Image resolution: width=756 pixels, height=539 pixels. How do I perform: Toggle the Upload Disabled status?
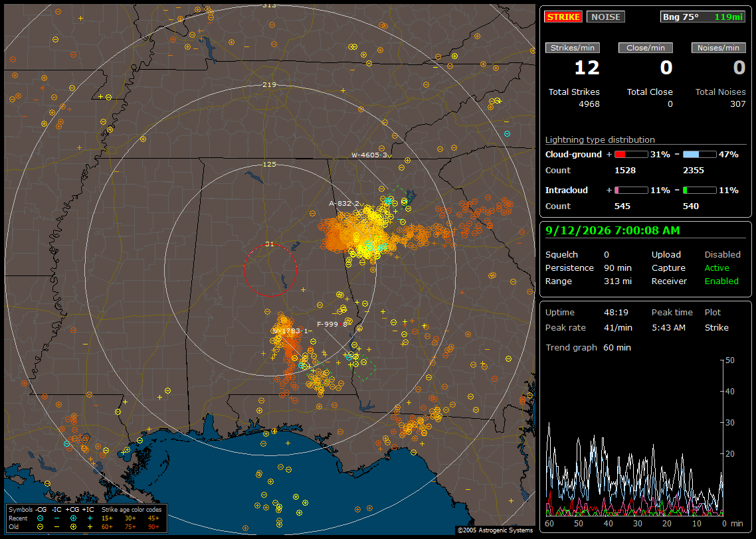click(722, 254)
